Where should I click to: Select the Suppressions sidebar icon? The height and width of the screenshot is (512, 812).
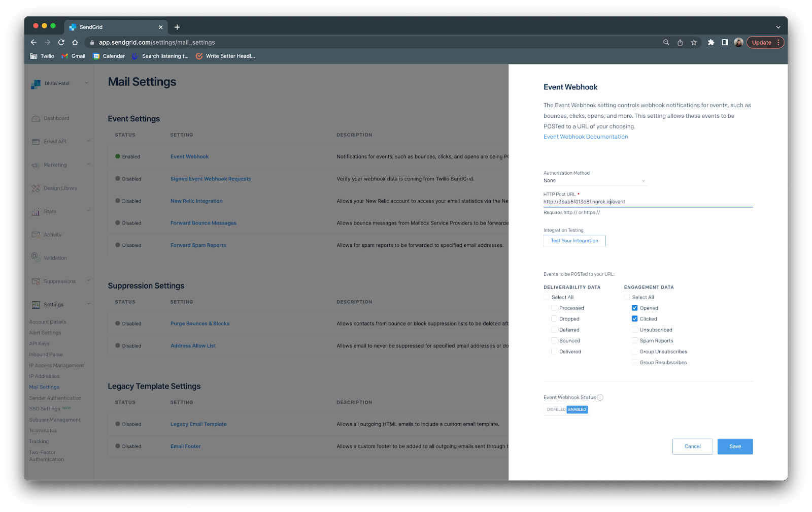pyautogui.click(x=36, y=281)
